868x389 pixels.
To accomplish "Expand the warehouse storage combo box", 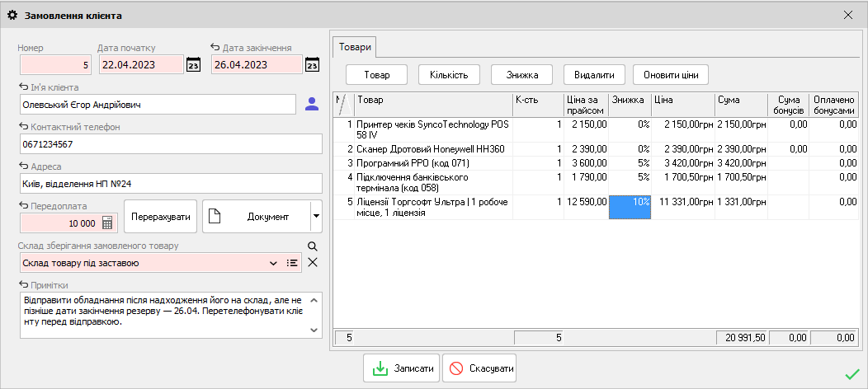I will pyautogui.click(x=273, y=263).
